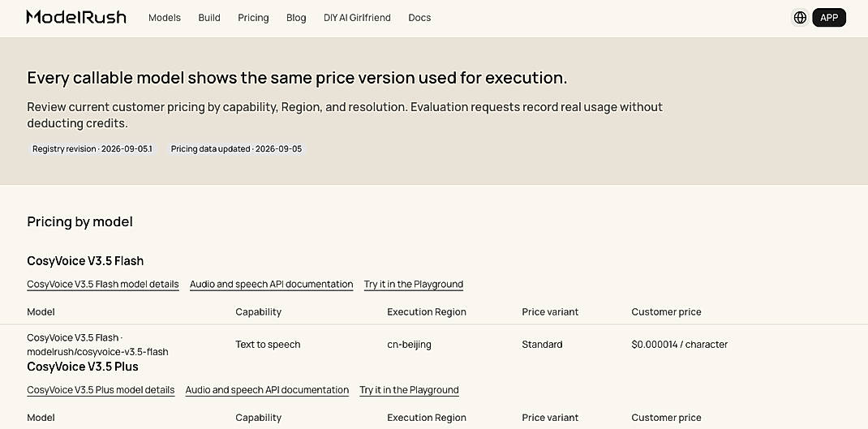This screenshot has height=429, width=868.
Task: Open Audio and speech API documentation under Plus
Action: 267,390
